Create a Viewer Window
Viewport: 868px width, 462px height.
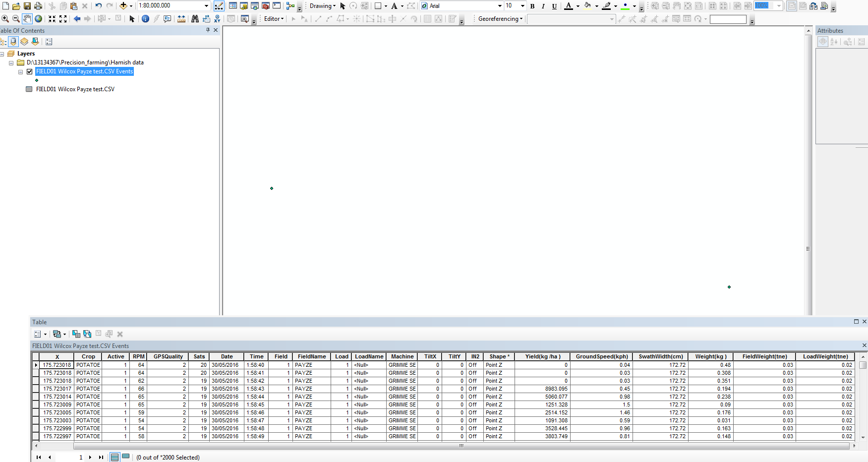point(245,19)
